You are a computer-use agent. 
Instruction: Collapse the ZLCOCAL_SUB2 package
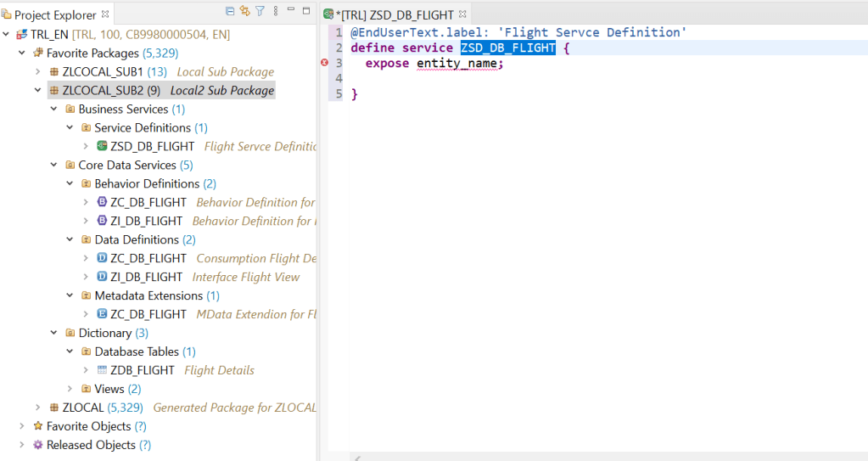(x=37, y=90)
